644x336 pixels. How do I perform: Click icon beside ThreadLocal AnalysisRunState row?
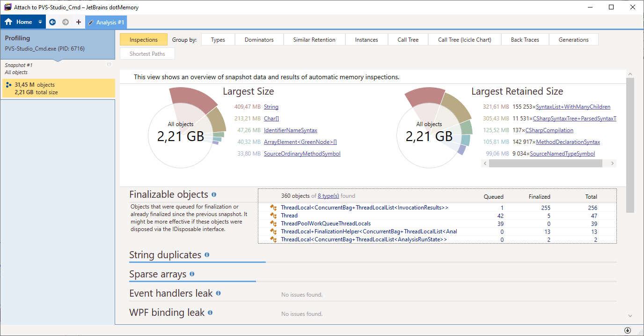pyautogui.click(x=273, y=239)
